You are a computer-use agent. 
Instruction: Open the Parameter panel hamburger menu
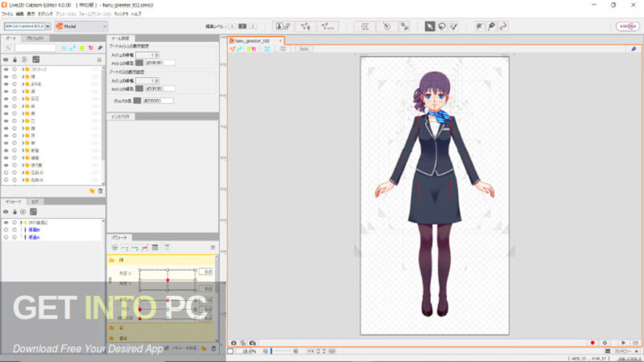pos(213,247)
